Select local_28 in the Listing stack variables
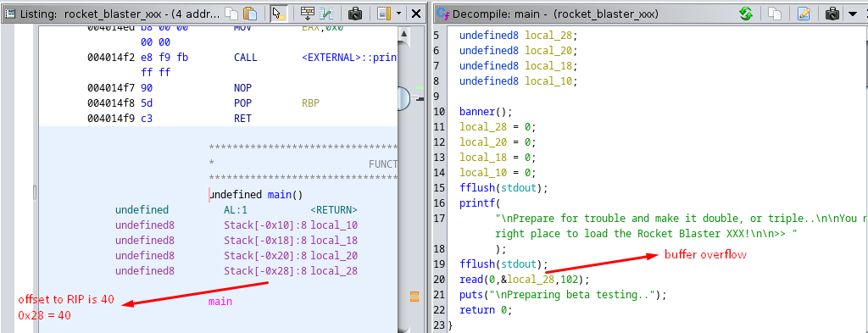The width and height of the screenshot is (868, 333). click(334, 270)
